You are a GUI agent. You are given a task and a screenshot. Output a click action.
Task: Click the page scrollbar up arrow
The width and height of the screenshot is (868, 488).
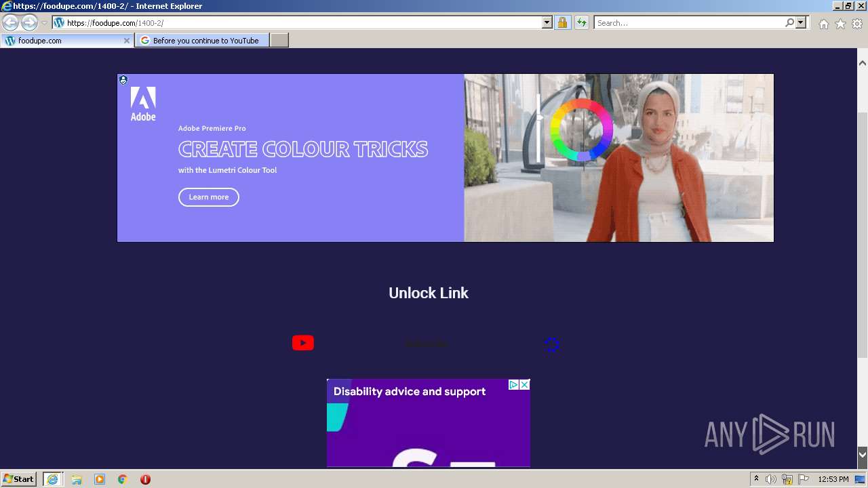[863, 63]
